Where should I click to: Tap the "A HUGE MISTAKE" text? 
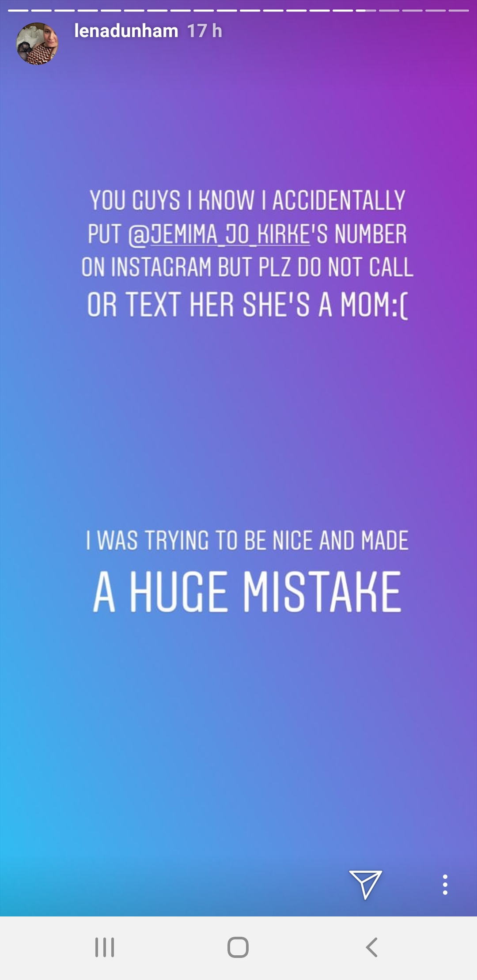coord(247,592)
